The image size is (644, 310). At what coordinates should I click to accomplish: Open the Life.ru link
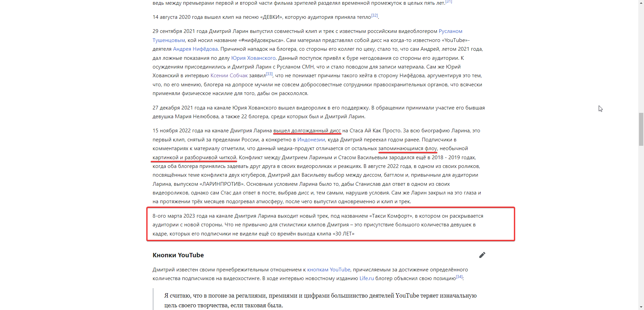[367, 278]
